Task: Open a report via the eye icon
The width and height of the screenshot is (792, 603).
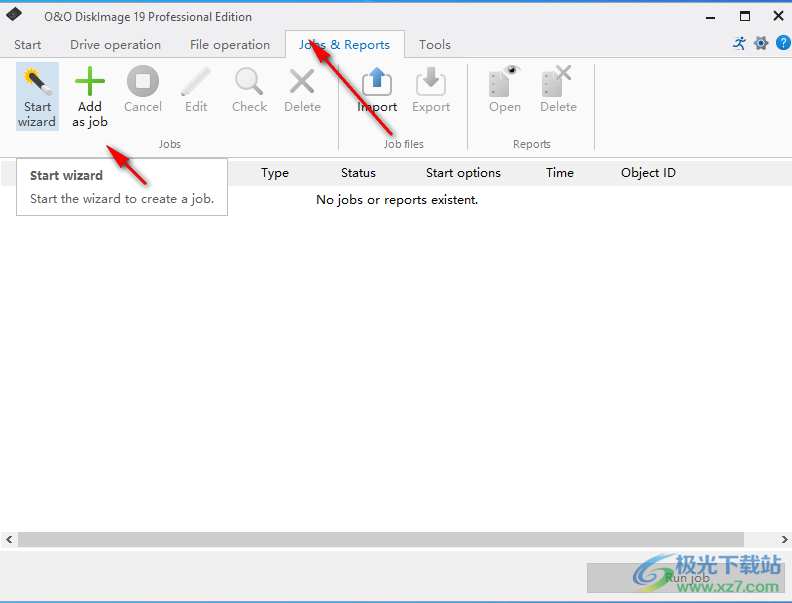Action: tap(505, 89)
